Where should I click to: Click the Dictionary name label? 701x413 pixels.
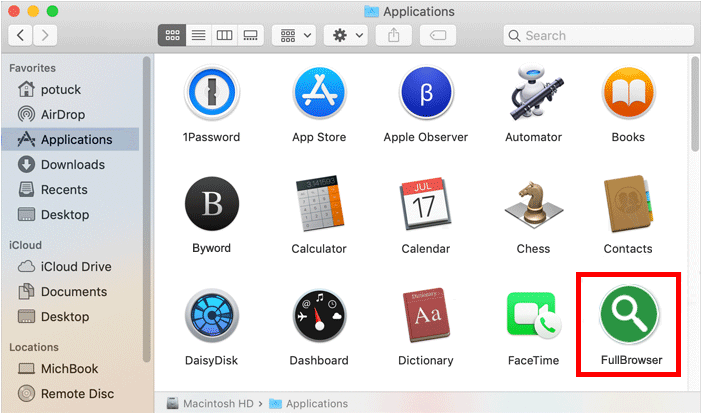(x=426, y=360)
